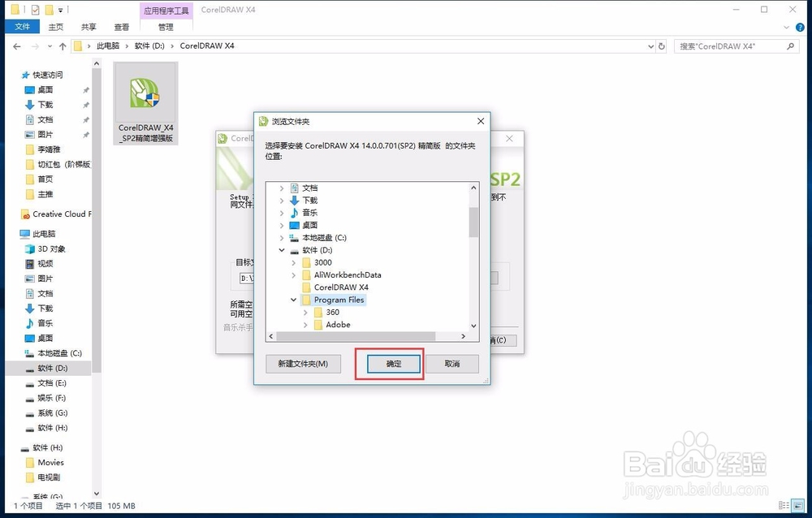Switch to details view
Screen dimensions: 812x518
click(784, 506)
